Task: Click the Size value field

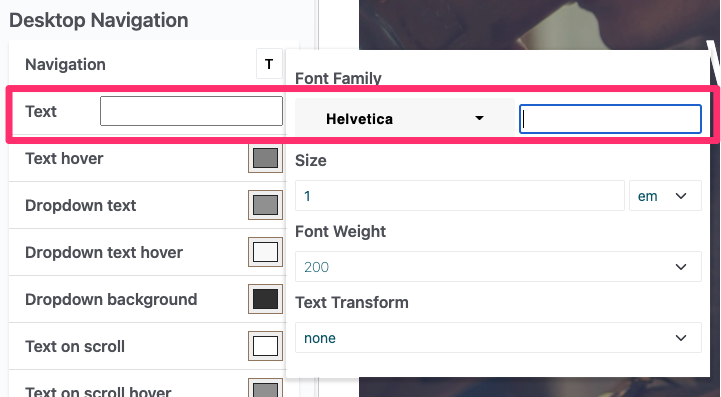Action: pos(459,196)
